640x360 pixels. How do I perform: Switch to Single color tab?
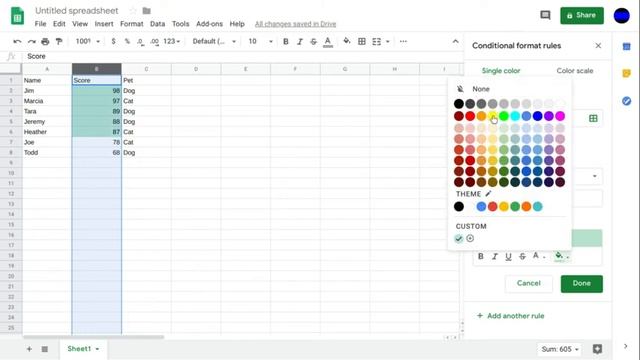(x=501, y=71)
